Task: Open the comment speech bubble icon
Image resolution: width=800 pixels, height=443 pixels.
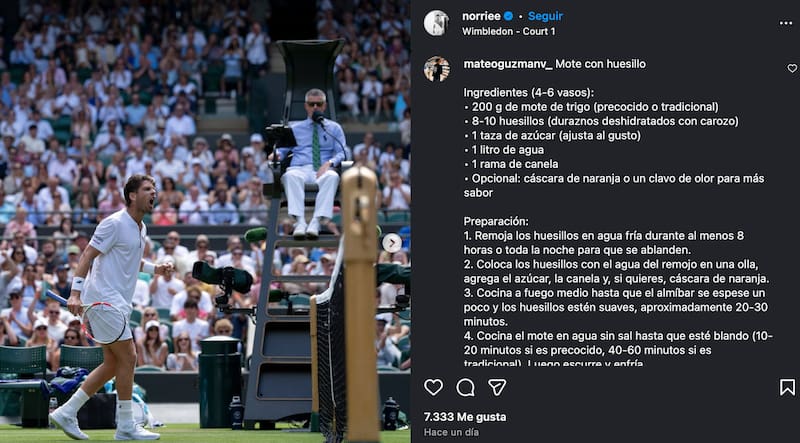Action: click(465, 387)
